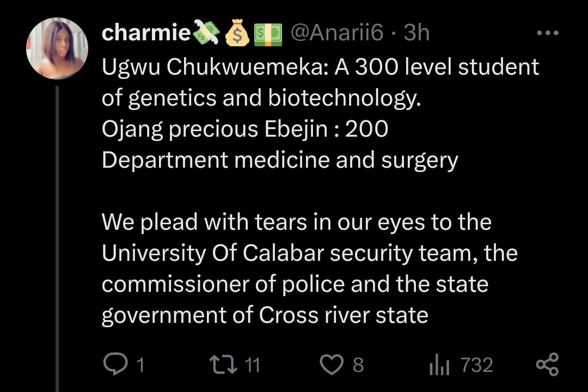Click the 3h timestamp of the tweet

[416, 34]
